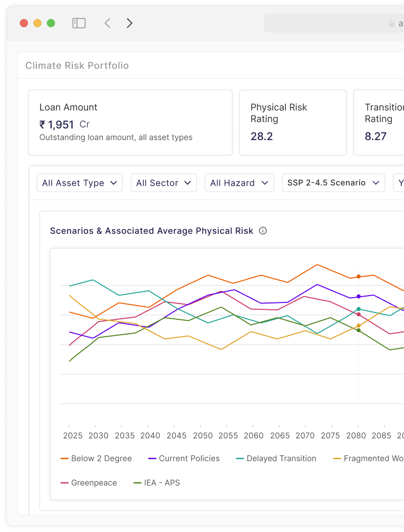Click the Physical Risk Rating card
The width and height of the screenshot is (404, 532).
[x=293, y=122]
